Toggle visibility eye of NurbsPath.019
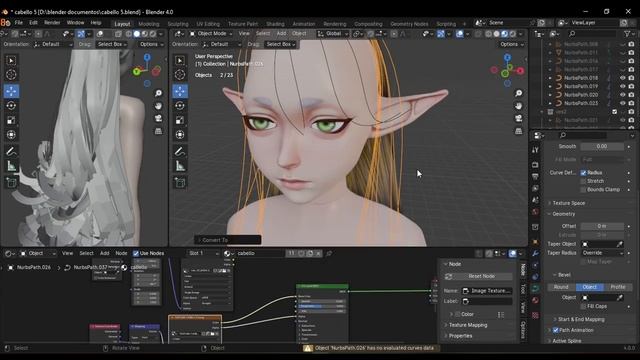The width and height of the screenshot is (640, 360). click(x=622, y=86)
